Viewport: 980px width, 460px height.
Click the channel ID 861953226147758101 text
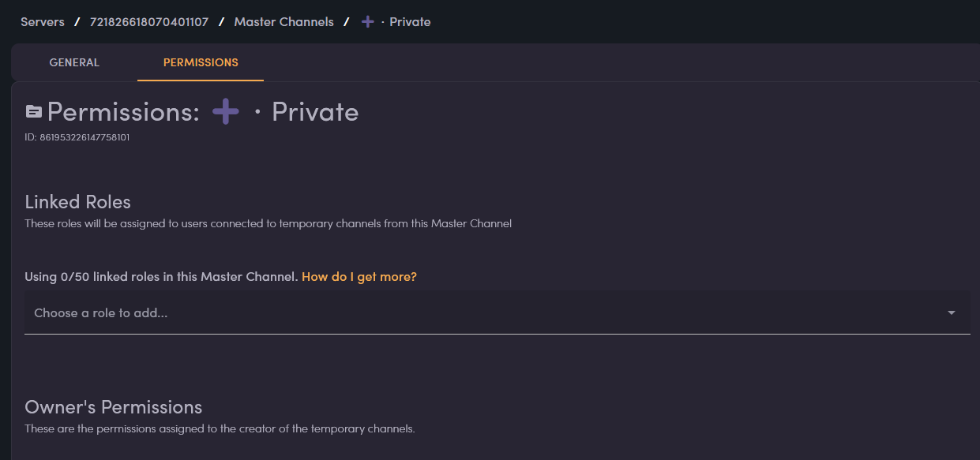[x=77, y=137]
